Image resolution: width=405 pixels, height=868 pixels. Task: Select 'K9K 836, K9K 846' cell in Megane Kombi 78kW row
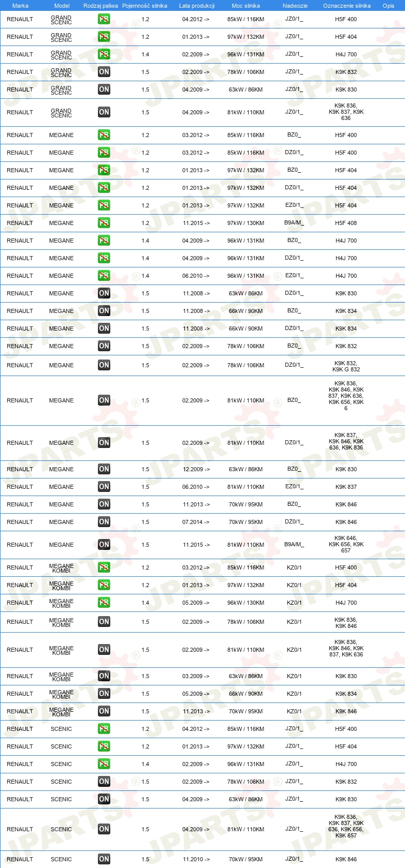346,623
